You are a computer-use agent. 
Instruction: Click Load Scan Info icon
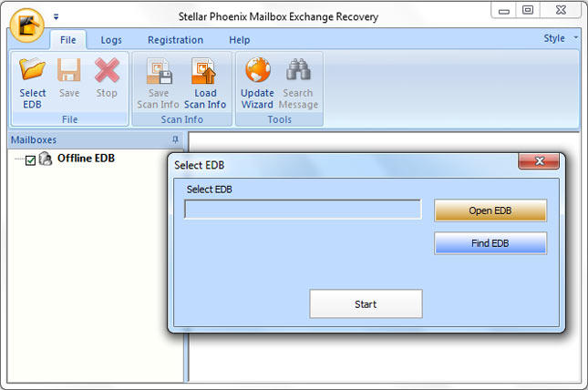point(204,70)
